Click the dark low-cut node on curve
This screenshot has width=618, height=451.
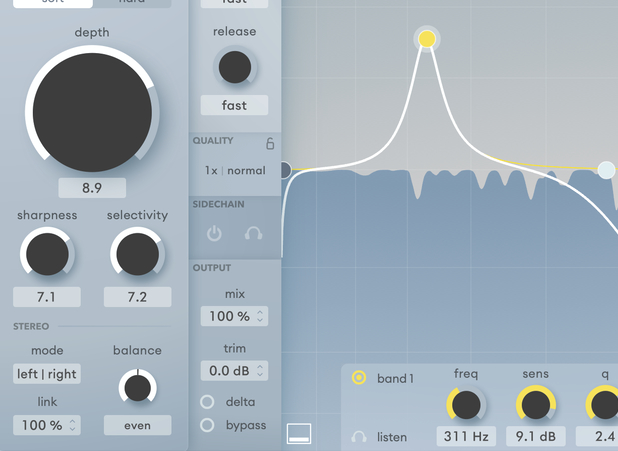[x=283, y=170]
